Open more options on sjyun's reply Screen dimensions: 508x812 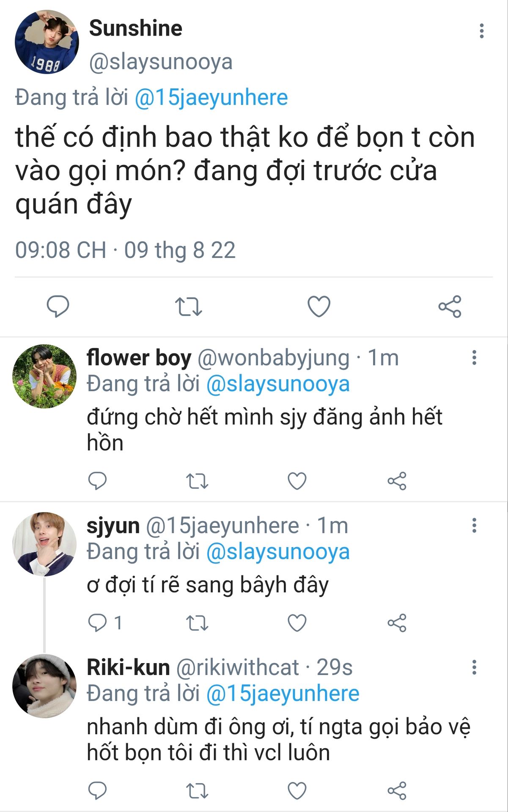[x=474, y=526]
